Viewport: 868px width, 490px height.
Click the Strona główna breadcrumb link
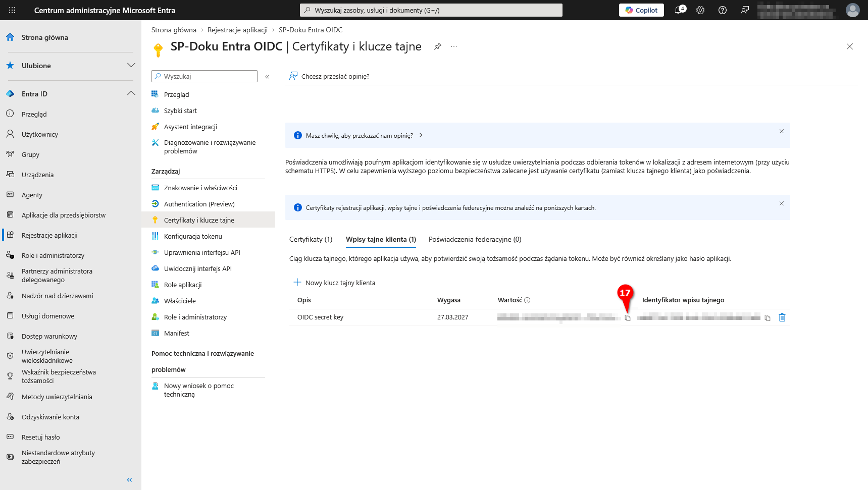pyautogui.click(x=174, y=30)
